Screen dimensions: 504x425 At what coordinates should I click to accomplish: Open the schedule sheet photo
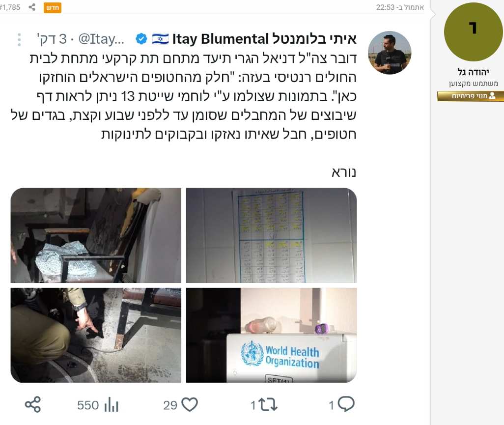271,235
